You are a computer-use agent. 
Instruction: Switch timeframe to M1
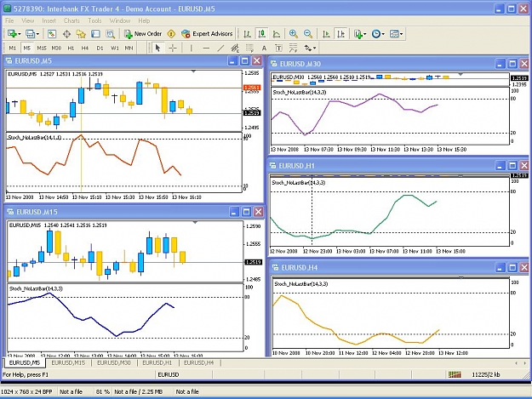pos(12,48)
